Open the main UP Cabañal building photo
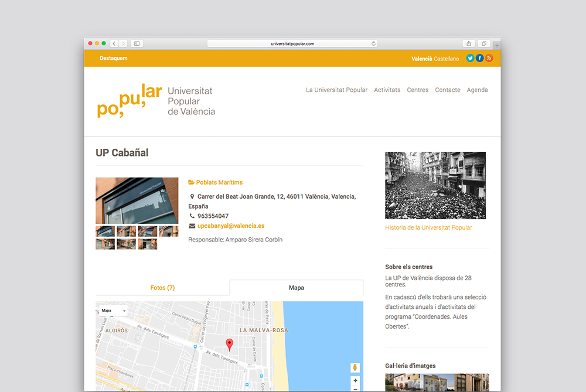 (x=137, y=200)
